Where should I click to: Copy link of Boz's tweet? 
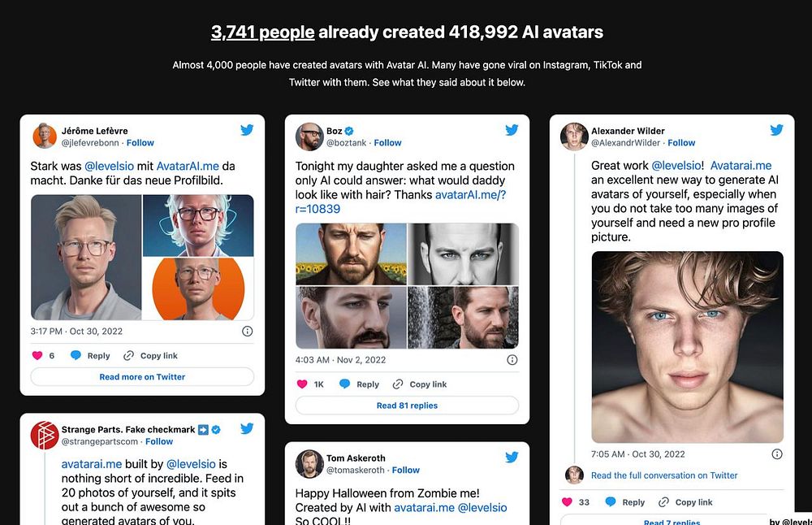tap(420, 384)
